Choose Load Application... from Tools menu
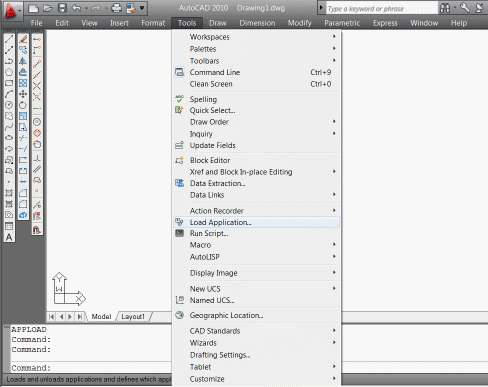The image size is (488, 387). (x=256, y=222)
